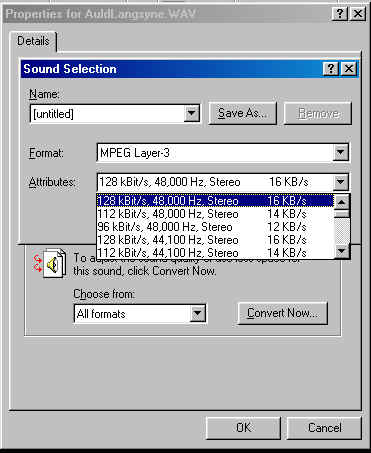Click the attributes list scroll down arrow
Viewport: 371px width, 453px height.
pyautogui.click(x=342, y=251)
